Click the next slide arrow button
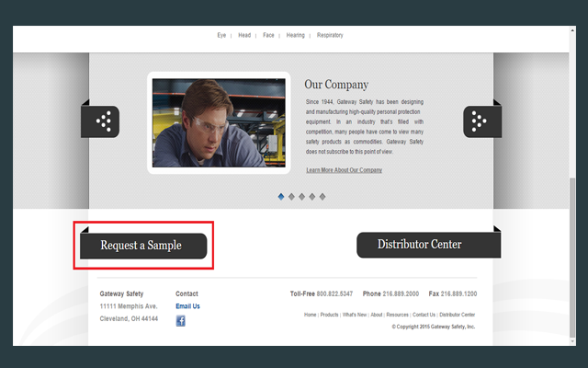This screenshot has height=368, width=588. 481,121
